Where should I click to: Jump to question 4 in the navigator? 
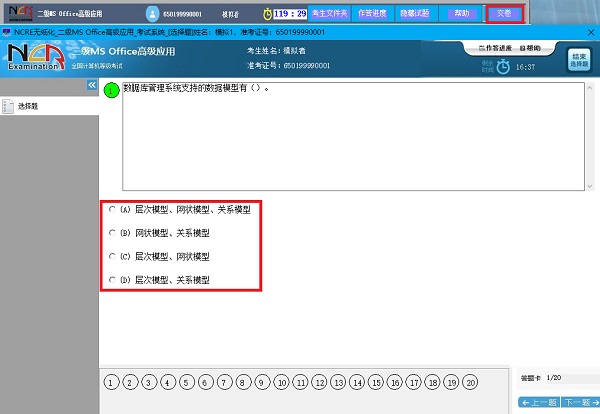pyautogui.click(x=168, y=382)
